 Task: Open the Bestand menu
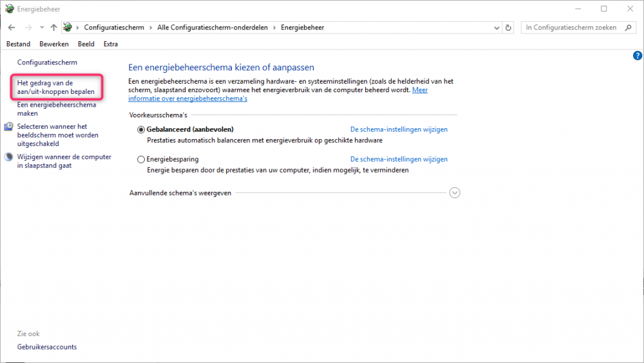tap(18, 44)
